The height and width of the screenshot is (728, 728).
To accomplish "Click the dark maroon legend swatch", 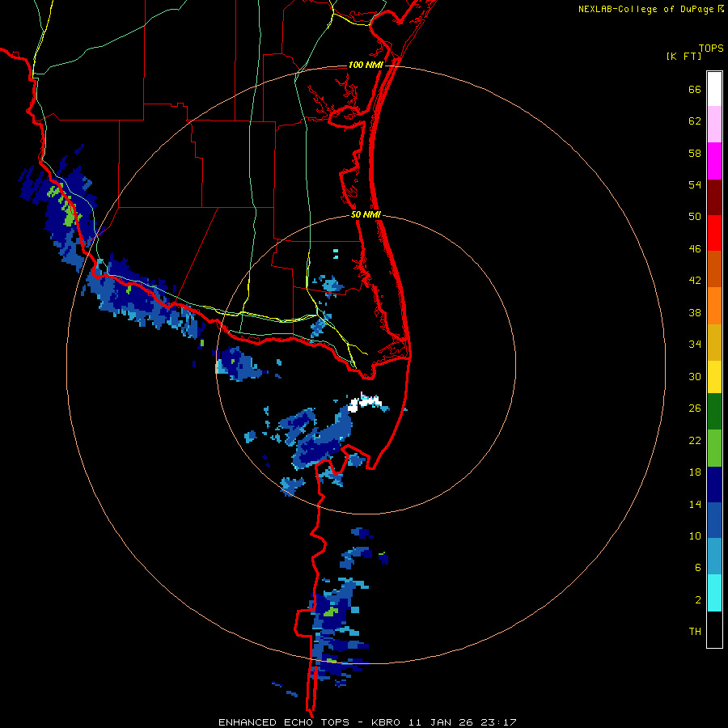I will point(714,197).
